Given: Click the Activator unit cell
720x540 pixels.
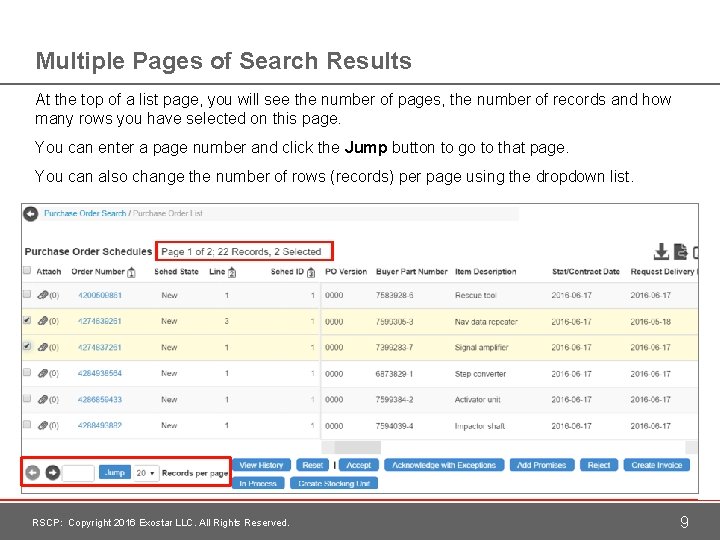Looking at the screenshot, I should [478, 400].
